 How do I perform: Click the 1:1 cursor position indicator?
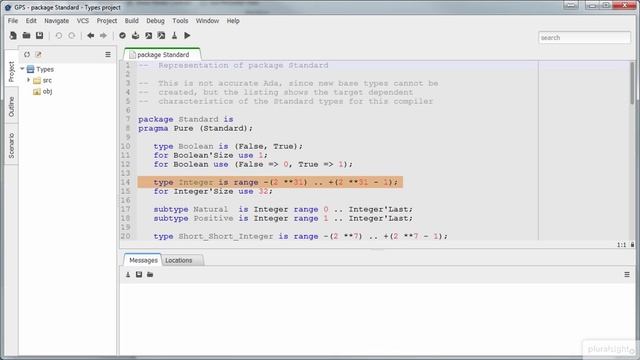pos(621,245)
